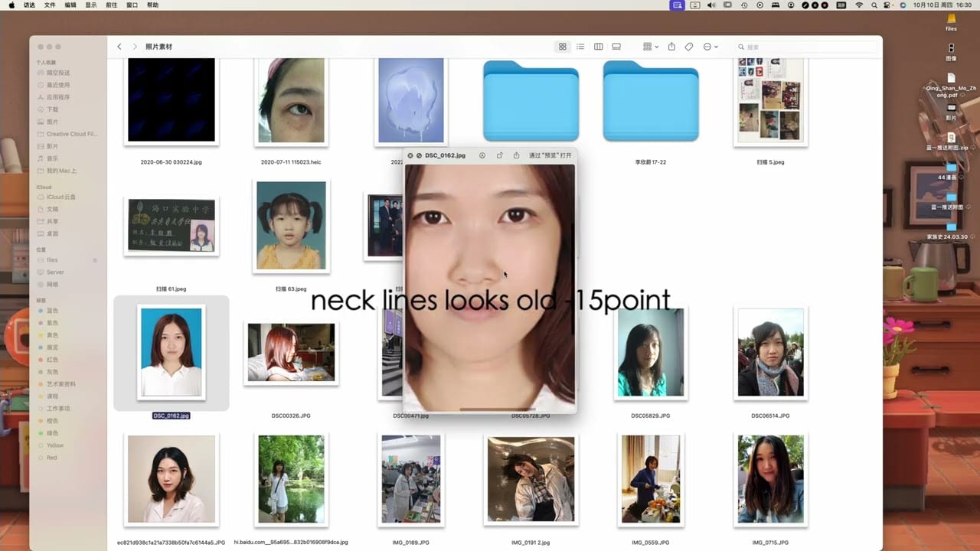This screenshot has width=980, height=551.
Task: Open the 访达 menu in menu bar
Action: [29, 5]
